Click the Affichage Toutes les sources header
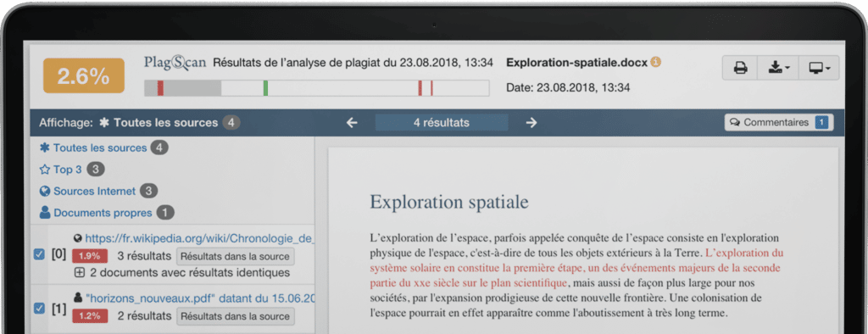 [x=140, y=122]
